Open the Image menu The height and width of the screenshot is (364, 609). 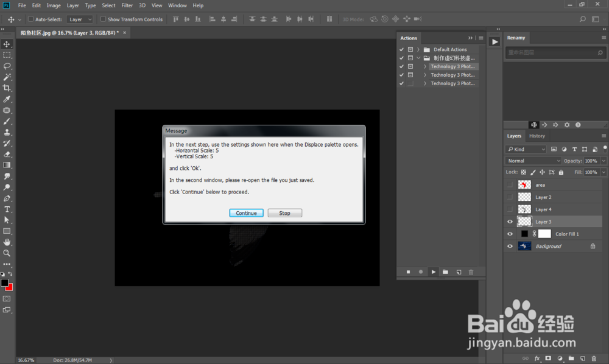pos(54,5)
